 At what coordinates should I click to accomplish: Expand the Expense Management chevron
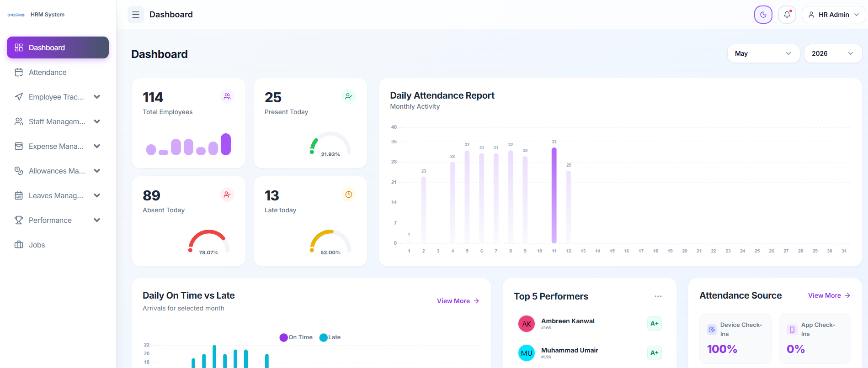point(97,146)
